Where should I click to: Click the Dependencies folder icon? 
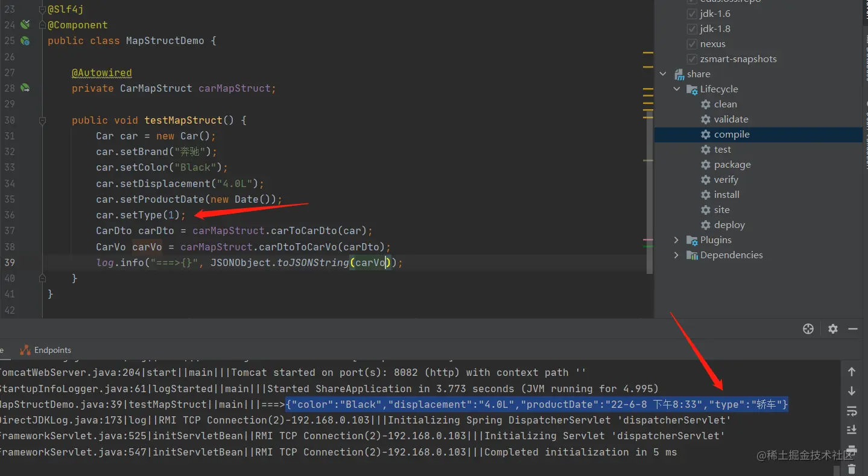(692, 255)
